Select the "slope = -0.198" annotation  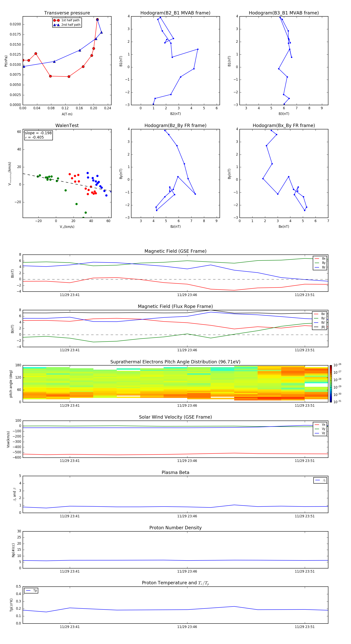pyautogui.click(x=38, y=133)
